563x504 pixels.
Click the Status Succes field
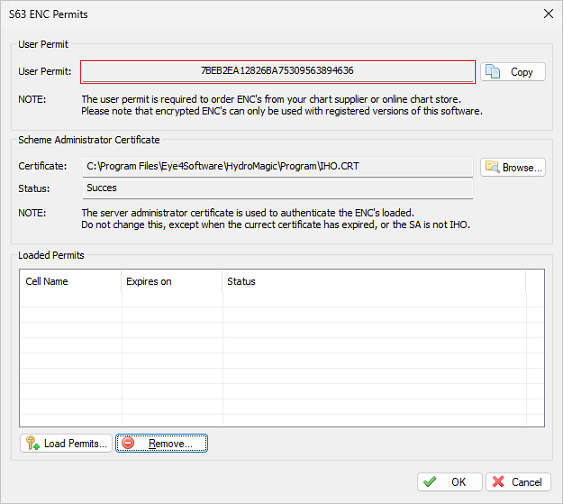point(278,188)
